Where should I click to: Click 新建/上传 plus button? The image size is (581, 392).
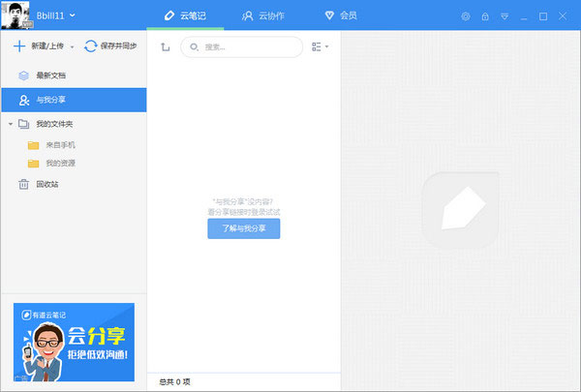19,45
